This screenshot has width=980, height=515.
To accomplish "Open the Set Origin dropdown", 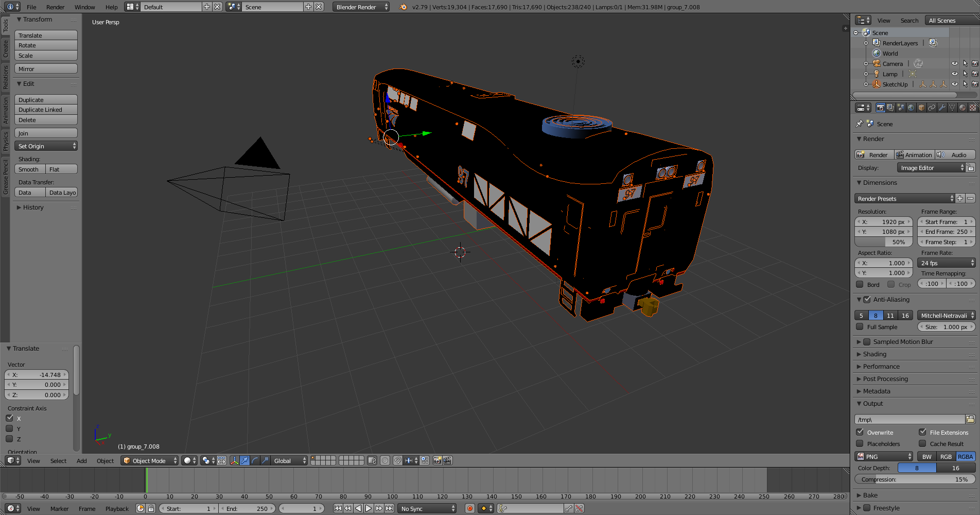I will click(46, 146).
